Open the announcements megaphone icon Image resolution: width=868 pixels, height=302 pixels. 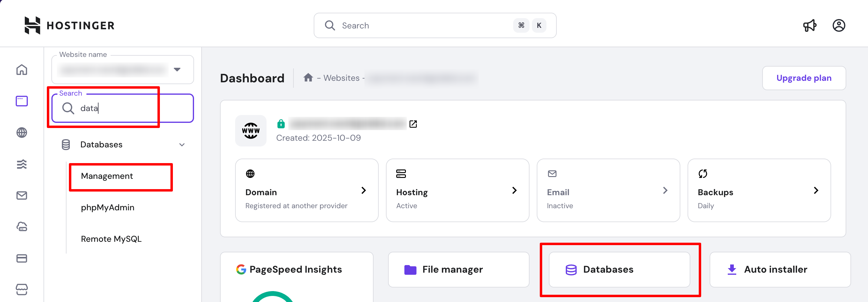[x=809, y=25]
